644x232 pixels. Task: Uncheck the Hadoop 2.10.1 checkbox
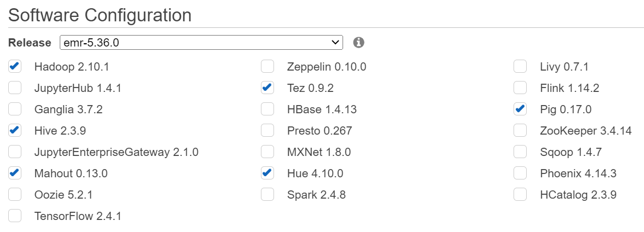point(15,66)
